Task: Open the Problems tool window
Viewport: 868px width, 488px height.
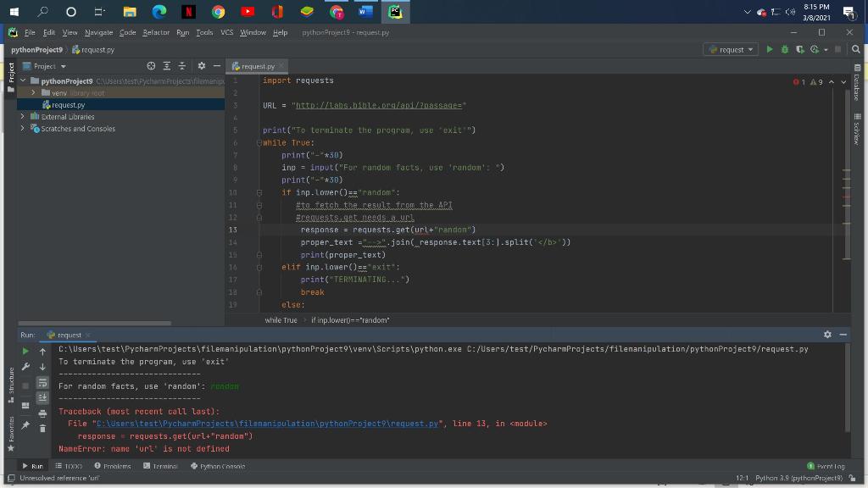Action: [x=113, y=467]
